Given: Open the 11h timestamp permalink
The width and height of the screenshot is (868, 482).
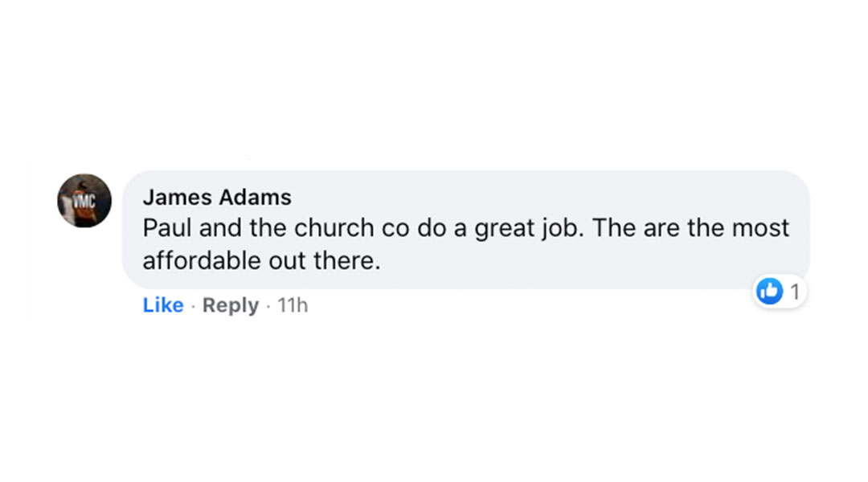Looking at the screenshot, I should pyautogui.click(x=293, y=305).
